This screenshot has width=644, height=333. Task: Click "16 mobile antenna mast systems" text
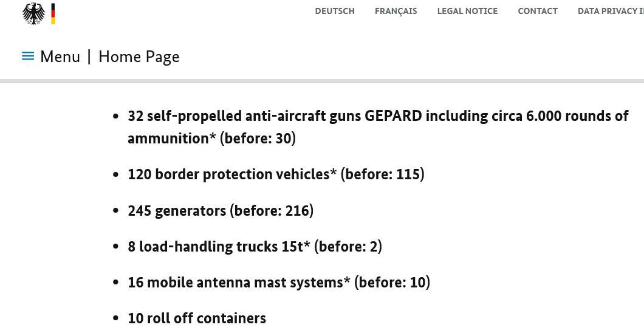point(235,283)
